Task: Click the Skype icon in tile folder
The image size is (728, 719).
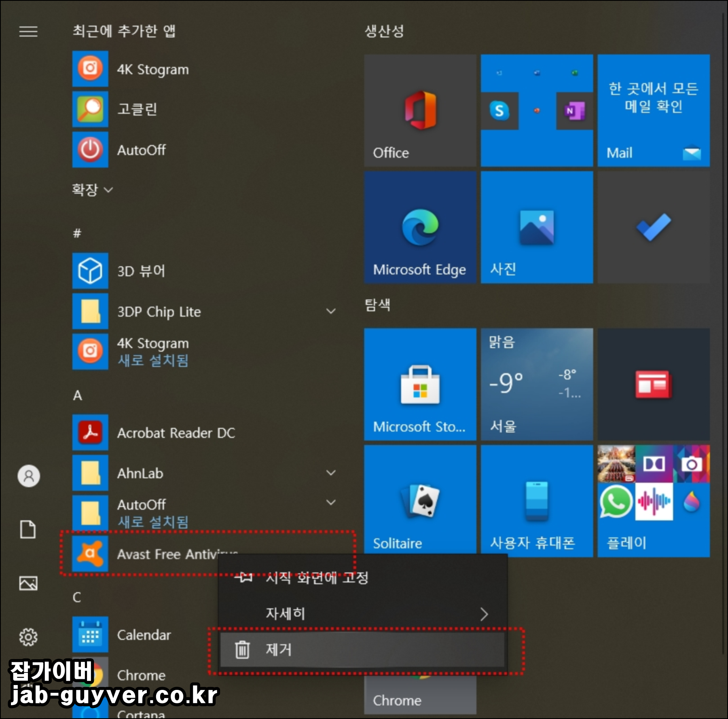Action: coord(499,110)
